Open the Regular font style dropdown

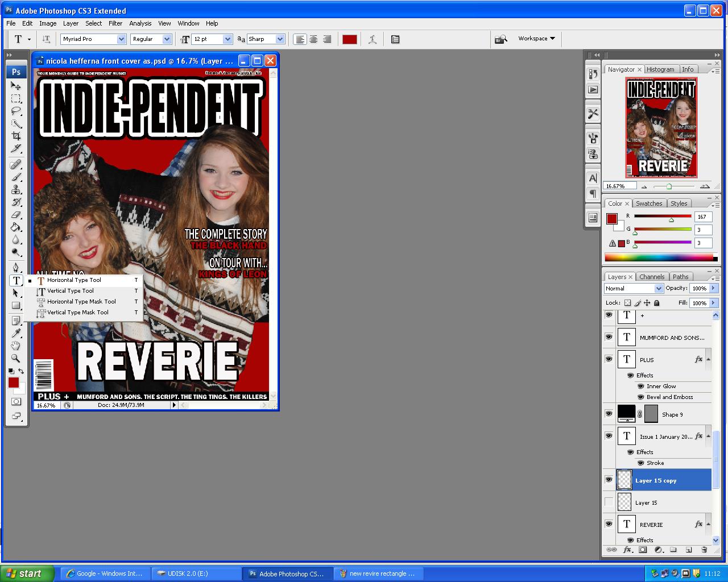click(x=167, y=39)
